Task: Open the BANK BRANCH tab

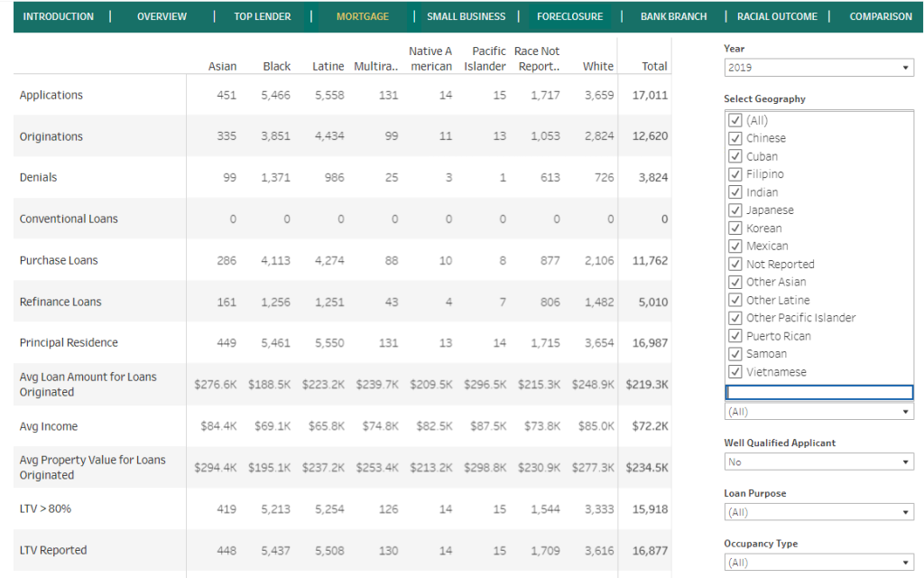Action: [x=673, y=16]
